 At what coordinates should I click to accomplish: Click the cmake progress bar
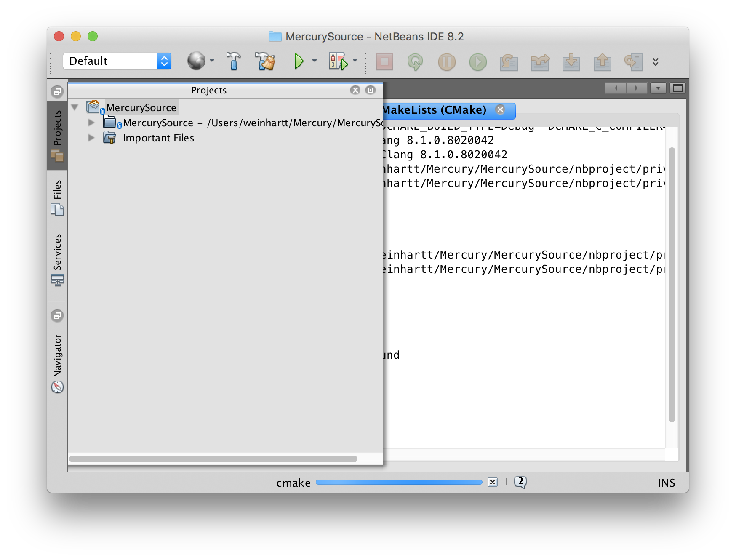[399, 482]
